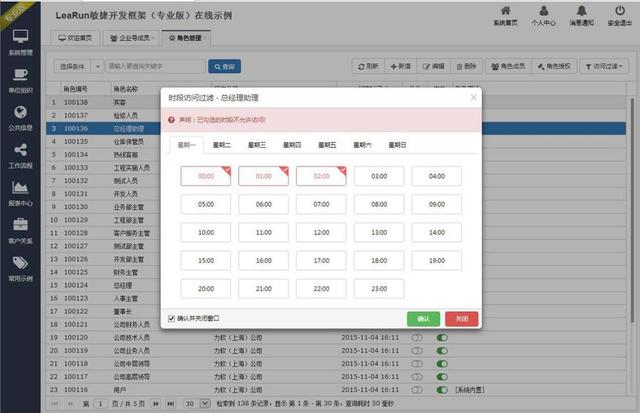The height and width of the screenshot is (413, 640).
Task: Open 单位组织 coffee cup icon in sidebar
Action: click(20, 75)
